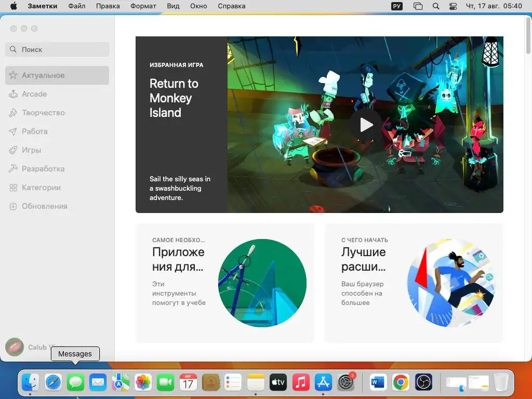This screenshot has width=532, height=399.
Task: Launch FaceTime from the Dock
Action: tap(166, 382)
